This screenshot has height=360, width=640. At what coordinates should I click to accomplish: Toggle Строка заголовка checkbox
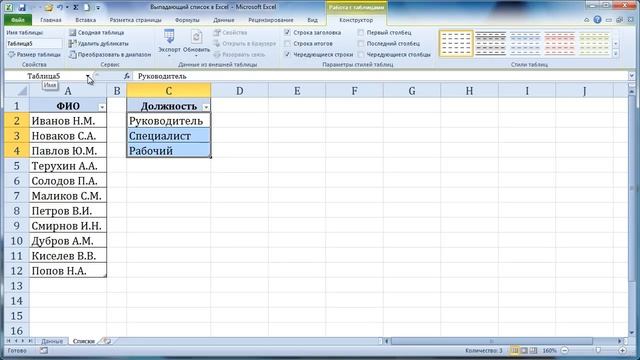coord(287,32)
